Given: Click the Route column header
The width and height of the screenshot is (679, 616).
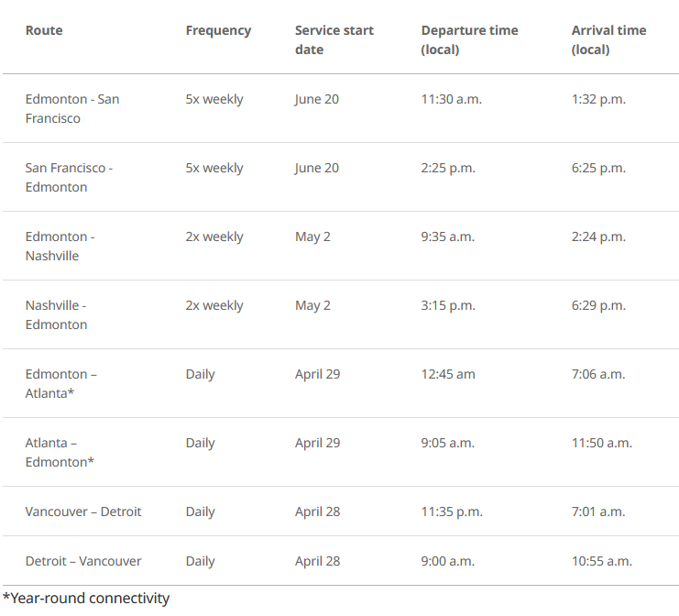Looking at the screenshot, I should click(44, 30).
